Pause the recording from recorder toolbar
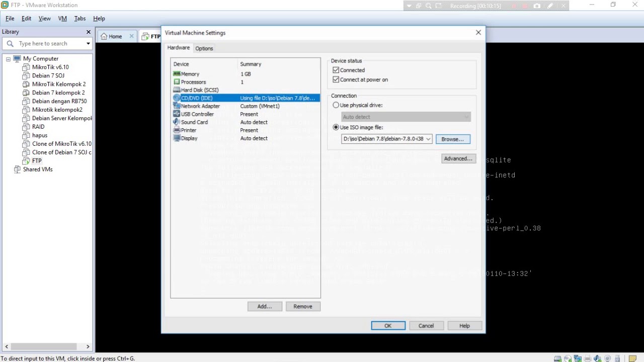644x362 pixels. point(514,6)
